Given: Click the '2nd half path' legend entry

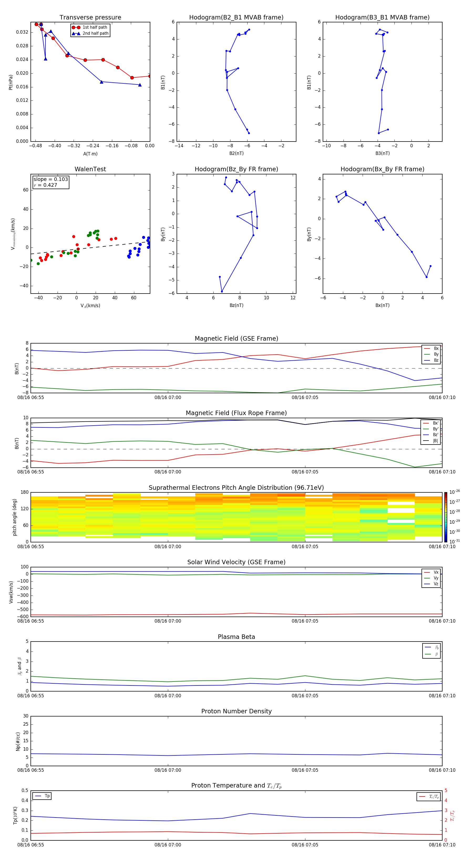Looking at the screenshot, I should [x=91, y=33].
